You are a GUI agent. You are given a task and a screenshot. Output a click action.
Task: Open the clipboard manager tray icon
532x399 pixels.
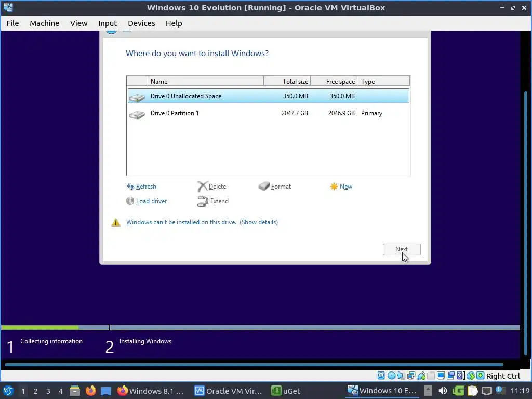click(472, 391)
